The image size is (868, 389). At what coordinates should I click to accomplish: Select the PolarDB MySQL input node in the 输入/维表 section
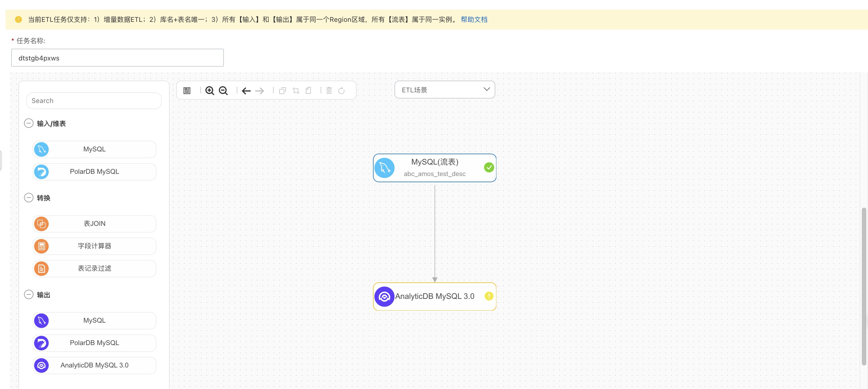pyautogui.click(x=94, y=172)
